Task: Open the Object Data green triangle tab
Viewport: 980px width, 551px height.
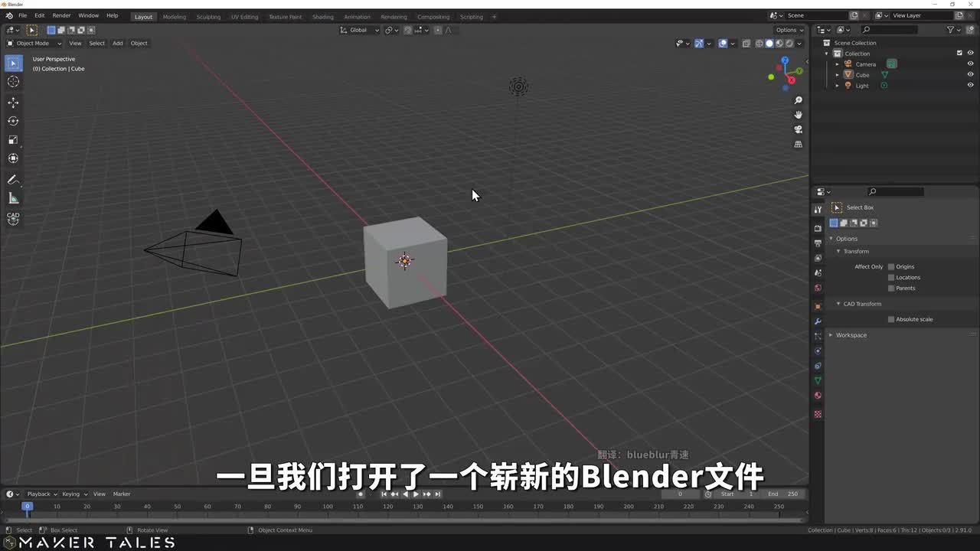Action: point(818,380)
